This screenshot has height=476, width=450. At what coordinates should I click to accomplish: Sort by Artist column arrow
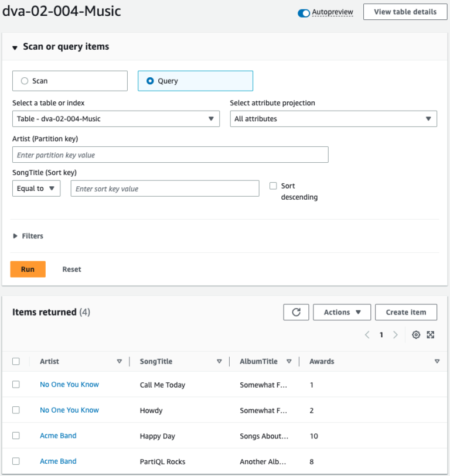click(120, 361)
